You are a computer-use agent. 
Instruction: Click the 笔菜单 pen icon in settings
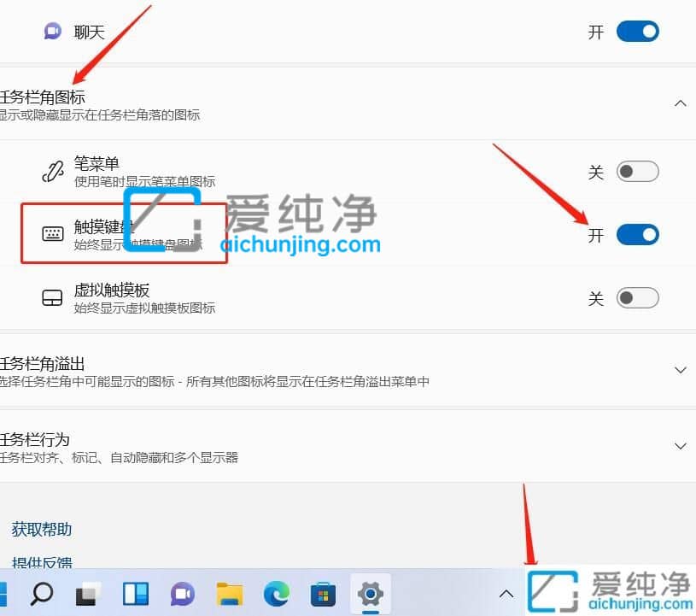[52, 171]
